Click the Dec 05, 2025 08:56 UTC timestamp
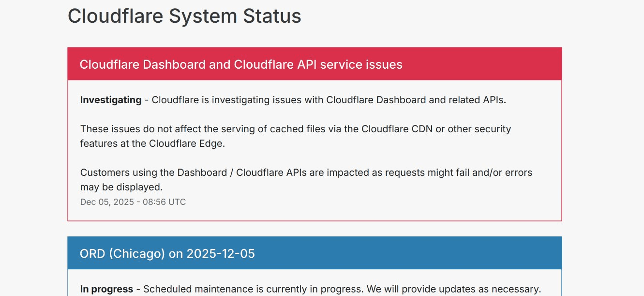Viewport: 644px width, 296px height. 133,202
